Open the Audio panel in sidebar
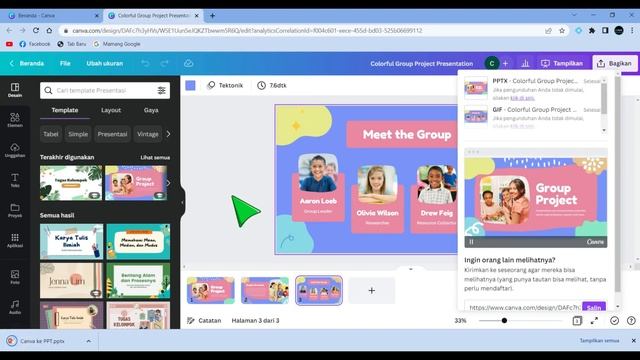 click(x=15, y=307)
